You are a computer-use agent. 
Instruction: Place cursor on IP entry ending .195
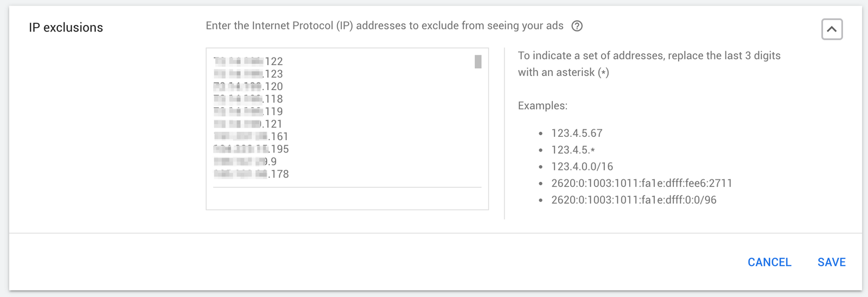(x=251, y=149)
